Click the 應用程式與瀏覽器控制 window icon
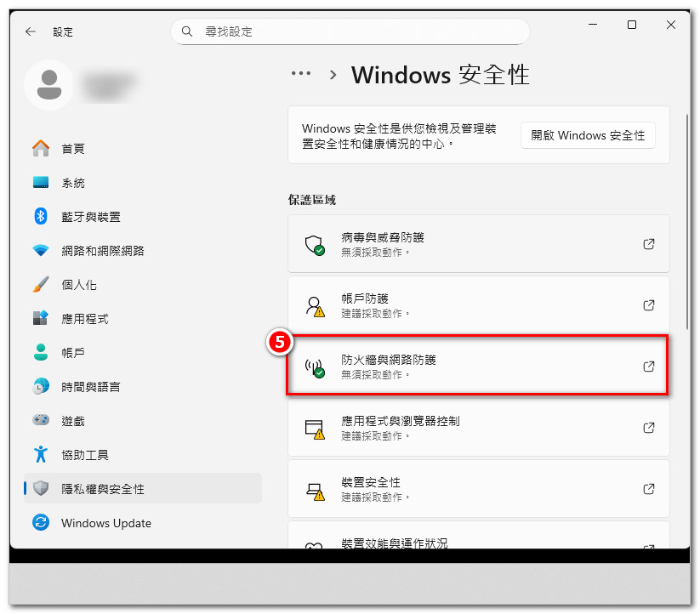This screenshot has width=700, height=614. click(315, 428)
